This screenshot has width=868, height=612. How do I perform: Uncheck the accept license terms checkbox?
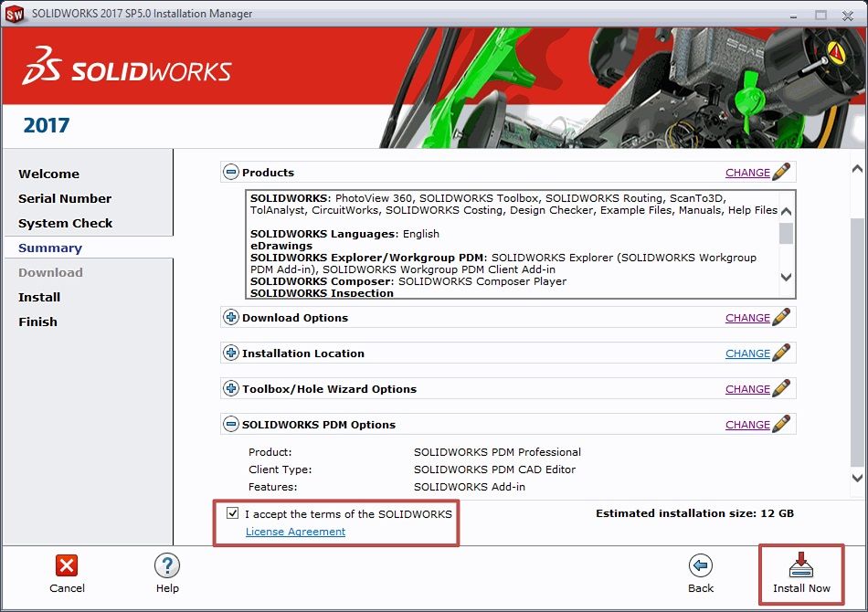click(x=233, y=513)
